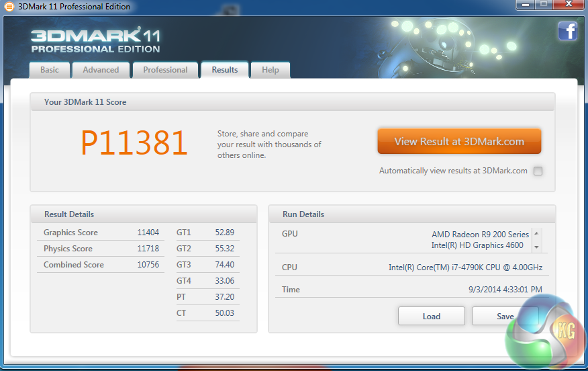Click the Save button
Viewport: 588px width, 371px height.
pos(505,316)
